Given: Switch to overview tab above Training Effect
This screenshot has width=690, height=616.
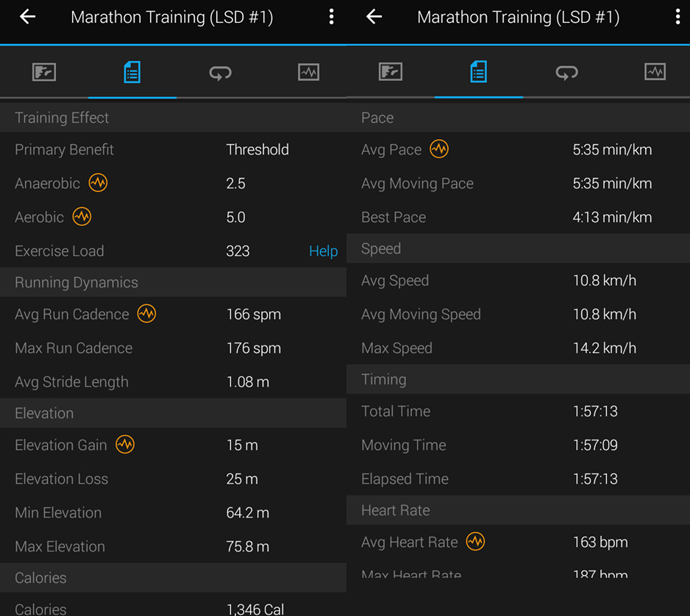Looking at the screenshot, I should 44,72.
